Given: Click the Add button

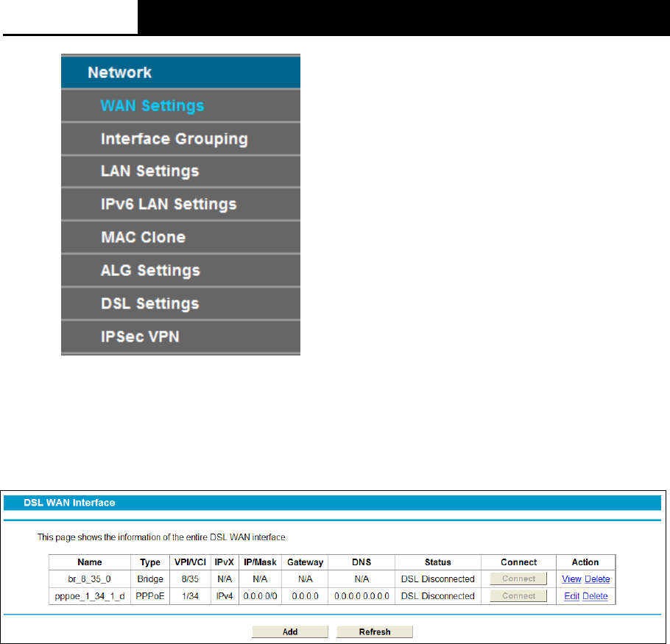Looking at the screenshot, I should [290, 631].
